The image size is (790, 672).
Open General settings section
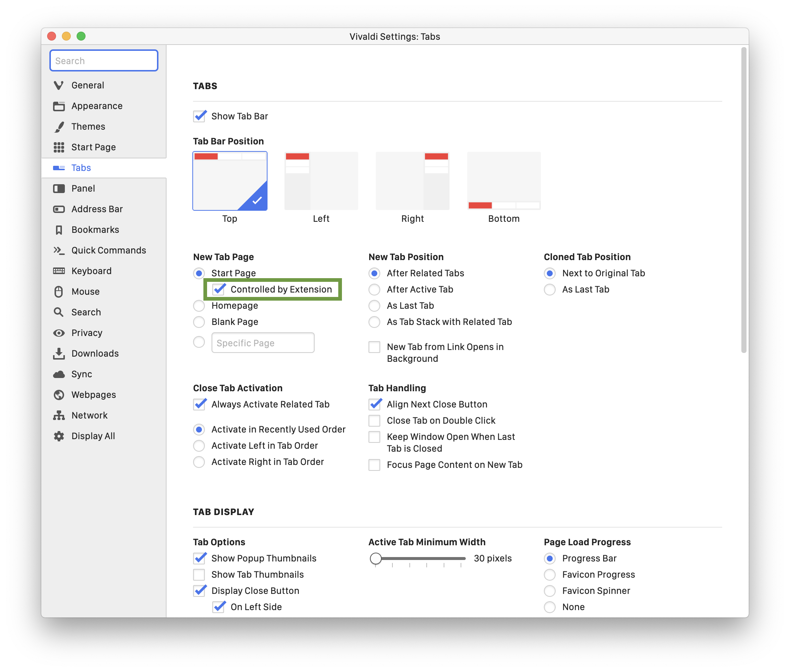[104, 85]
